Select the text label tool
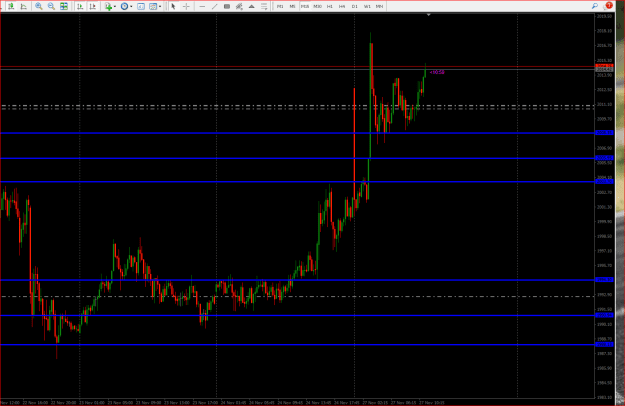 coord(264,6)
